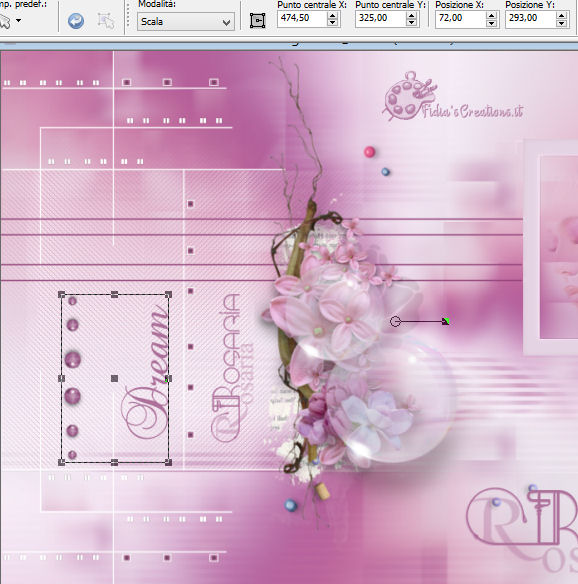Click the pivot point icon before Punto centrale X
The image size is (578, 584).
(x=257, y=20)
